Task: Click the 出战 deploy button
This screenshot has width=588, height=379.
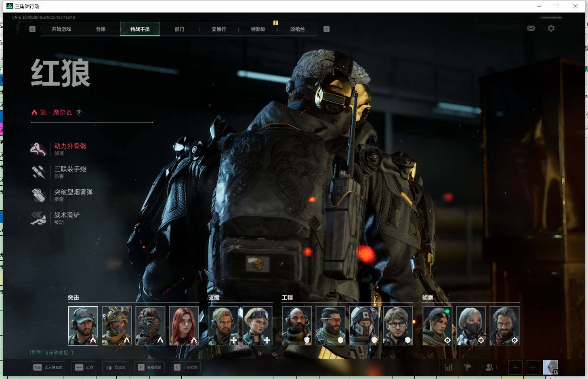Action: point(84,367)
